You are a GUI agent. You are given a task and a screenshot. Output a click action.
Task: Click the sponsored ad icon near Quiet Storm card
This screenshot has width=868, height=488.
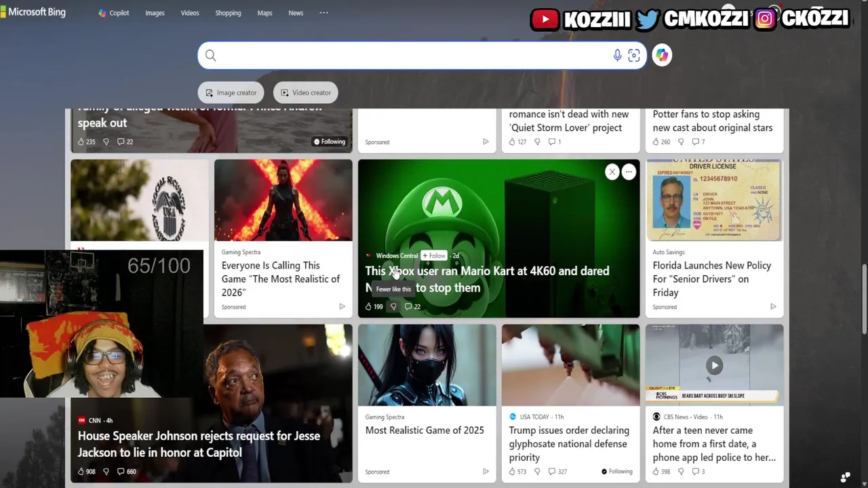coord(486,142)
